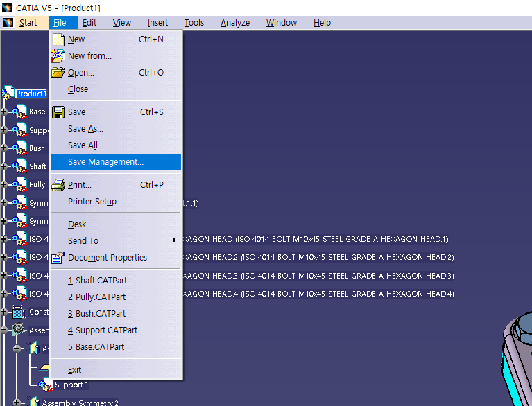Open the Window menu
This screenshot has height=406, width=532.
pyautogui.click(x=282, y=23)
